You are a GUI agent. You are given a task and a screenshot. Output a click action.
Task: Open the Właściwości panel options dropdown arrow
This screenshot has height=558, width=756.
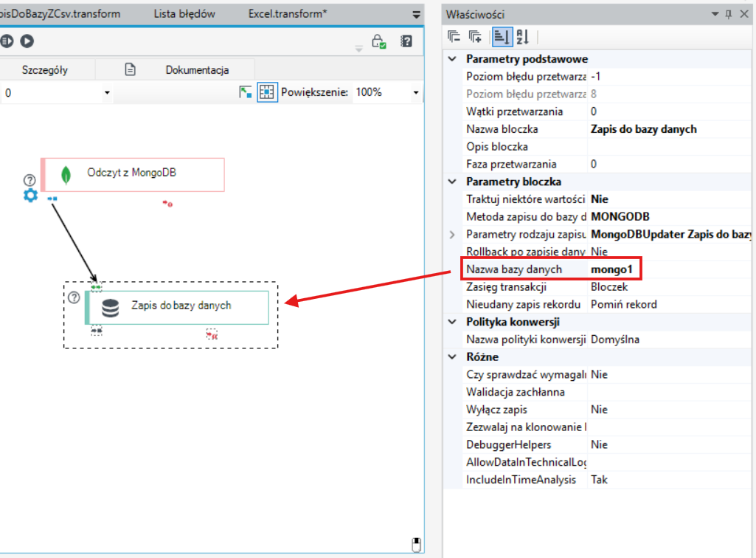coord(715,14)
